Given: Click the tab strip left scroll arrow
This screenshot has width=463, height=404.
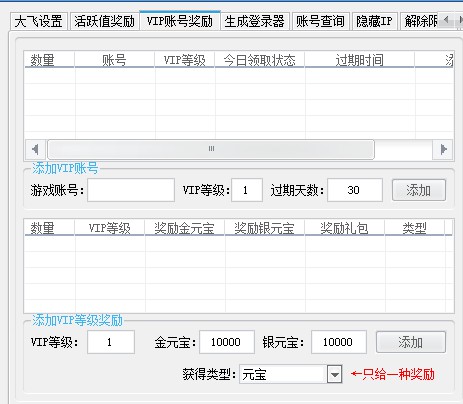Looking at the screenshot, I should click(446, 20).
